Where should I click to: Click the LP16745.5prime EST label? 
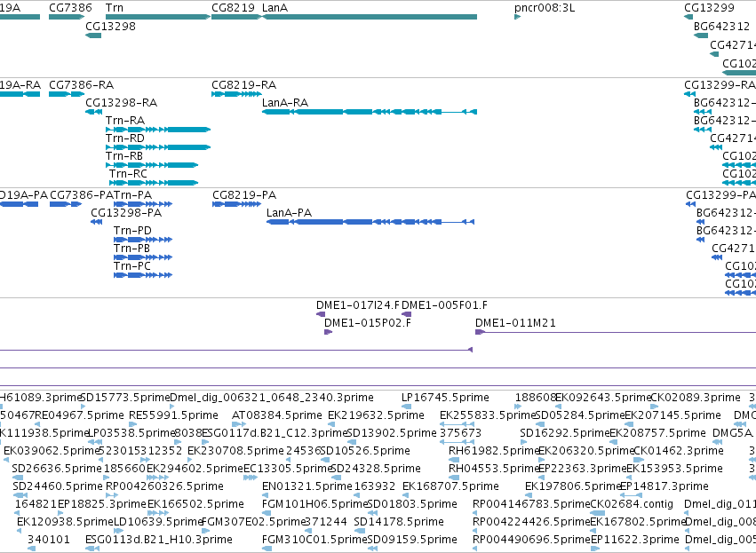click(x=445, y=398)
